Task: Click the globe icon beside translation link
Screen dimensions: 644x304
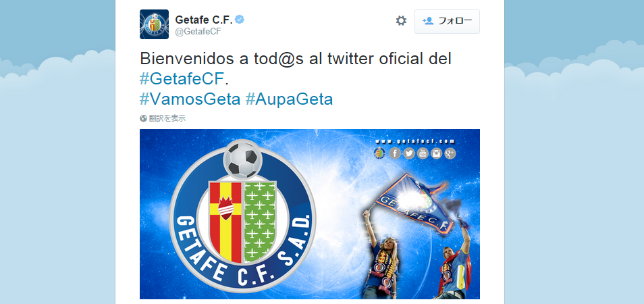Action: point(143,118)
